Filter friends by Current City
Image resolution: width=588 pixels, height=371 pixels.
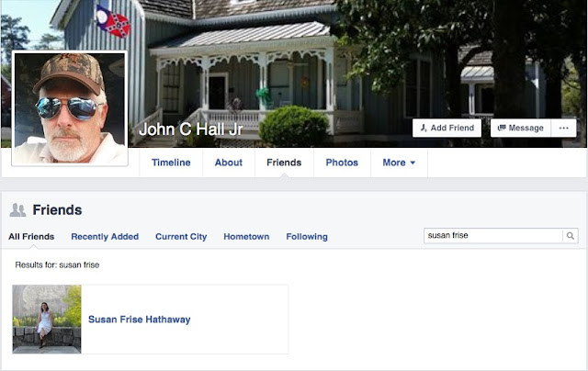point(181,237)
